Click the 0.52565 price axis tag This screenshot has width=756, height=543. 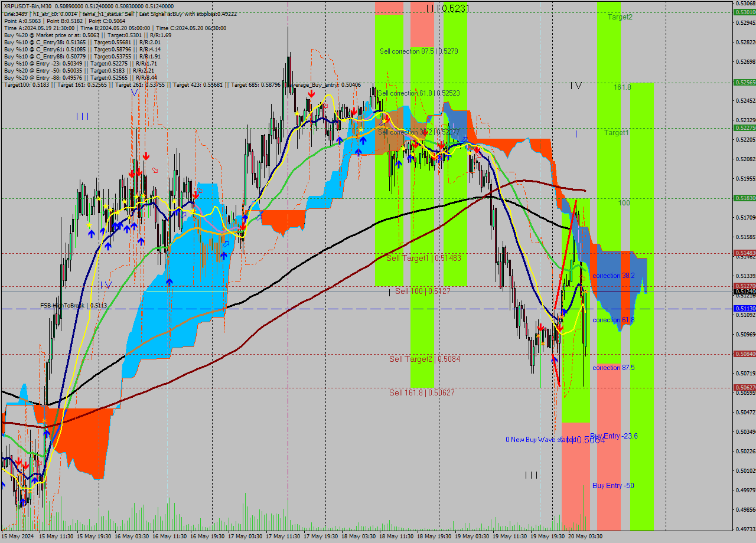[744, 83]
